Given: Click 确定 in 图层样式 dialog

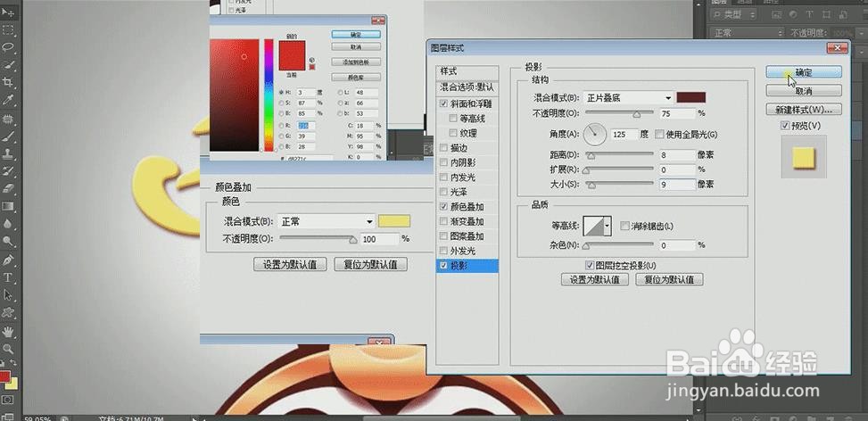Looking at the screenshot, I should [x=804, y=72].
